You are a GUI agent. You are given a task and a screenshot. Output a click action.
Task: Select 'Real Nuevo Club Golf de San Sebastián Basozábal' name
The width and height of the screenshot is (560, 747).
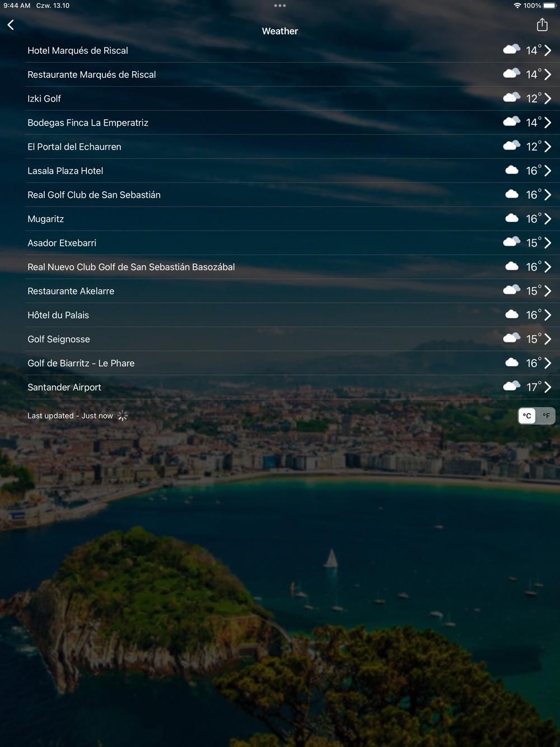pyautogui.click(x=131, y=267)
